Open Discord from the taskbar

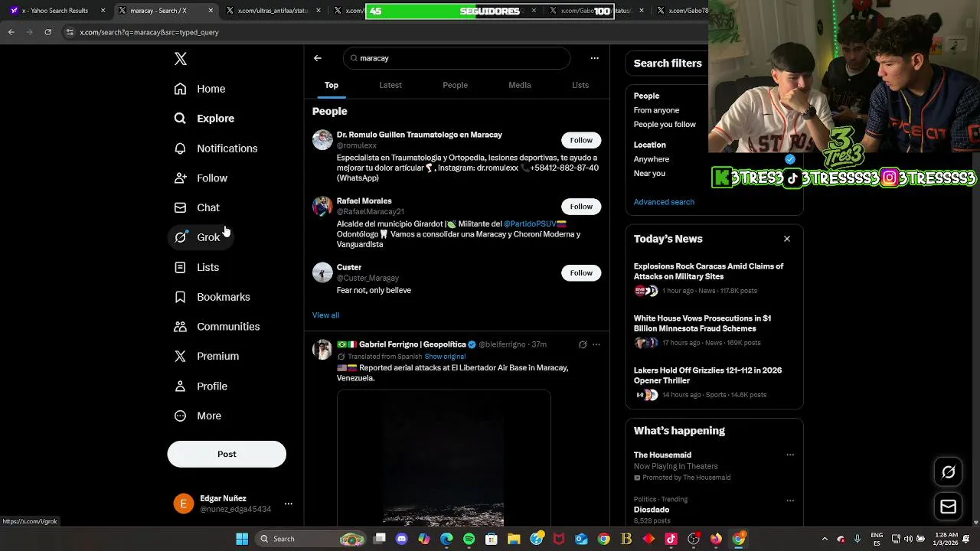(402, 539)
